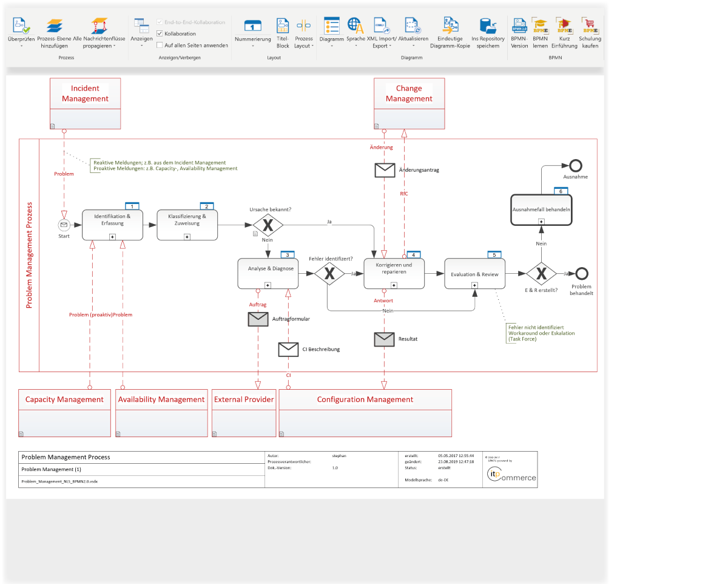Viewport: 728px width, 584px height.
Task: Toggle the End-to-End-Kollaboration checkbox
Action: 160,22
